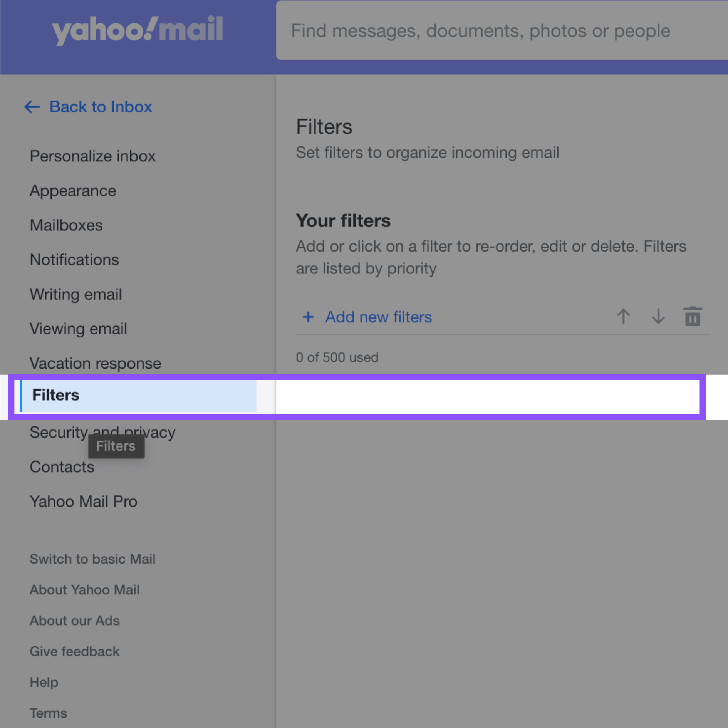This screenshot has width=728, height=728.
Task: Select the highlighted Filters menu item
Action: (x=138, y=396)
